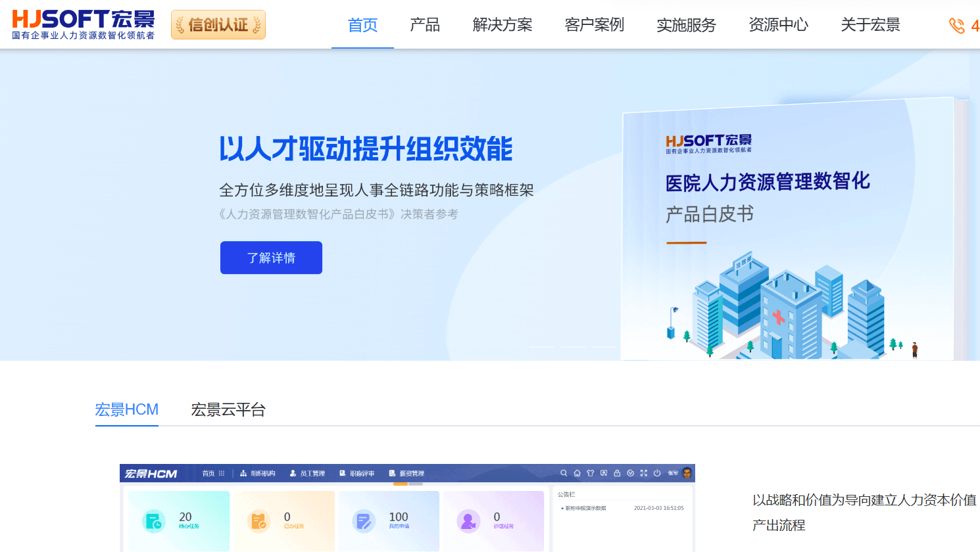Click the purple 抄送任务 person icon
Screen dimensions: 980x552
pos(468,521)
